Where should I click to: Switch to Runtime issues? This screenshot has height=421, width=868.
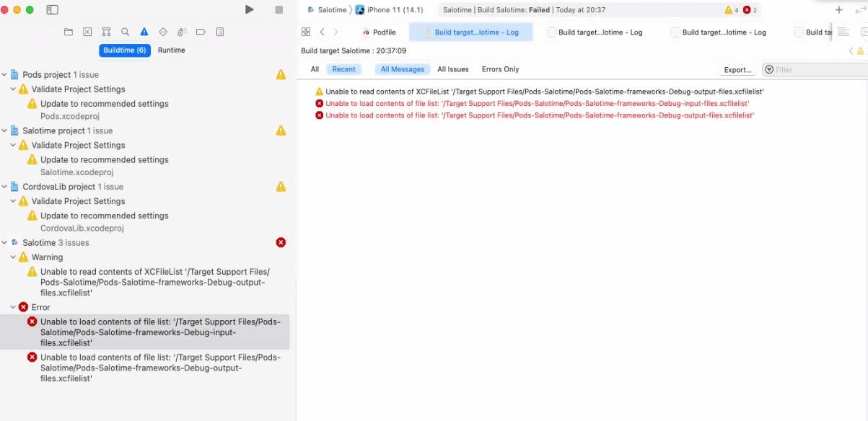pos(172,50)
